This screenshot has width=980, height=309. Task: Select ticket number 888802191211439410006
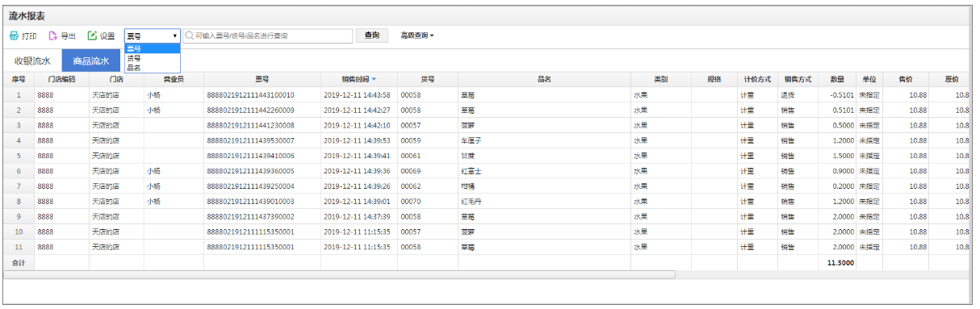(251, 156)
